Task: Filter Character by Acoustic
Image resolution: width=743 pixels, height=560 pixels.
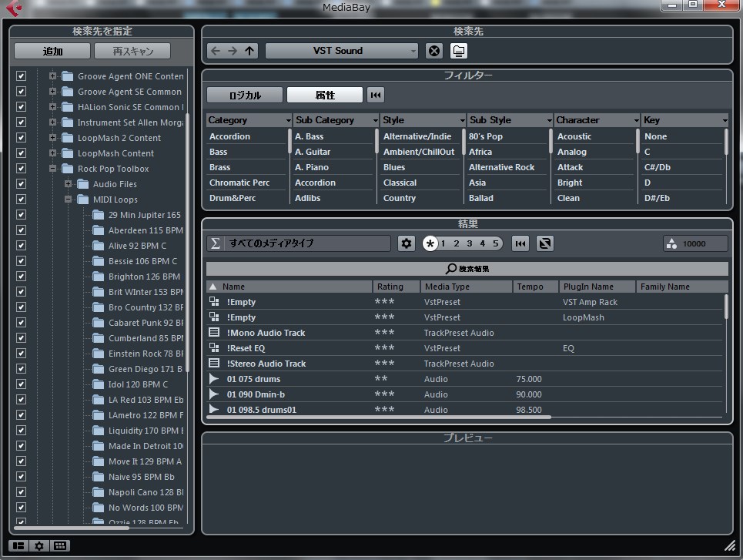Action: coord(574,136)
